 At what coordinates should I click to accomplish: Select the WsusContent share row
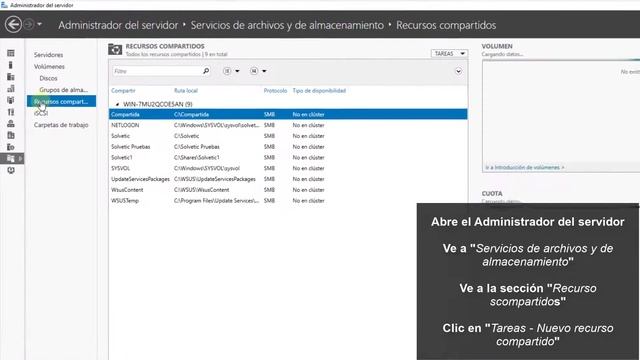pos(288,190)
